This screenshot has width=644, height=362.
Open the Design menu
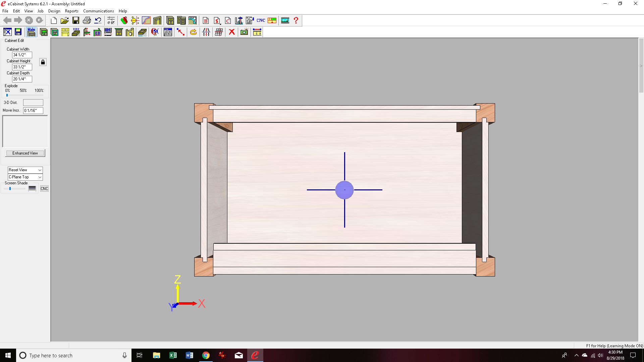click(x=54, y=11)
